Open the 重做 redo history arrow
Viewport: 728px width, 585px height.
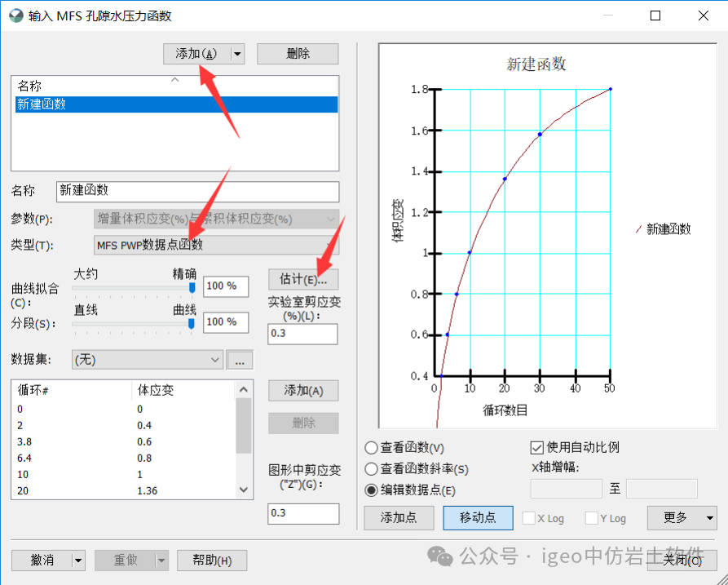[161, 560]
